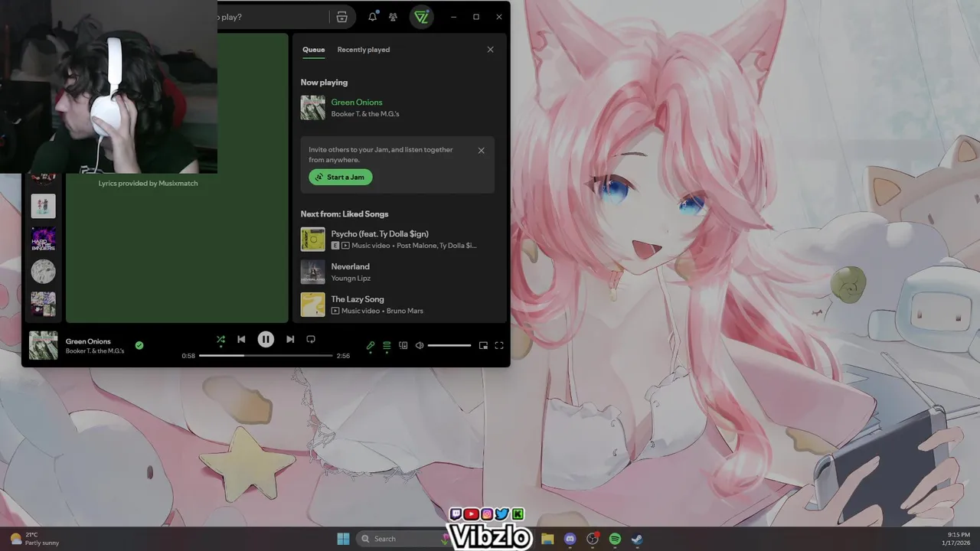Click the song progress bar
The image size is (980, 551).
pyautogui.click(x=266, y=356)
